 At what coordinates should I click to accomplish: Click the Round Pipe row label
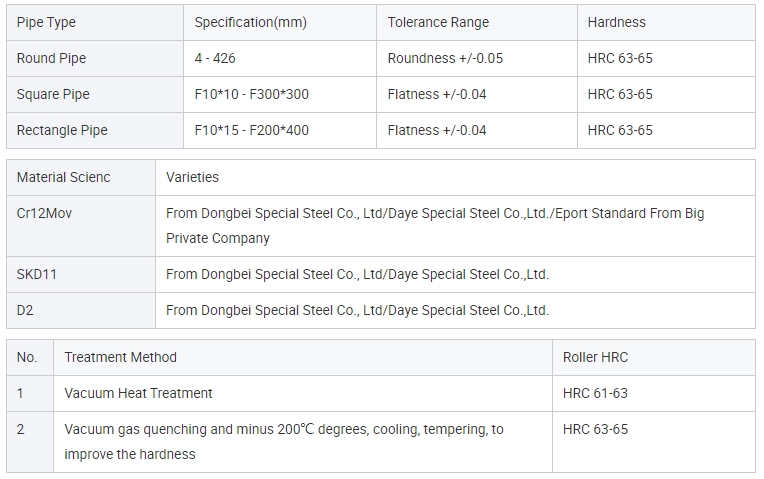coord(95,58)
